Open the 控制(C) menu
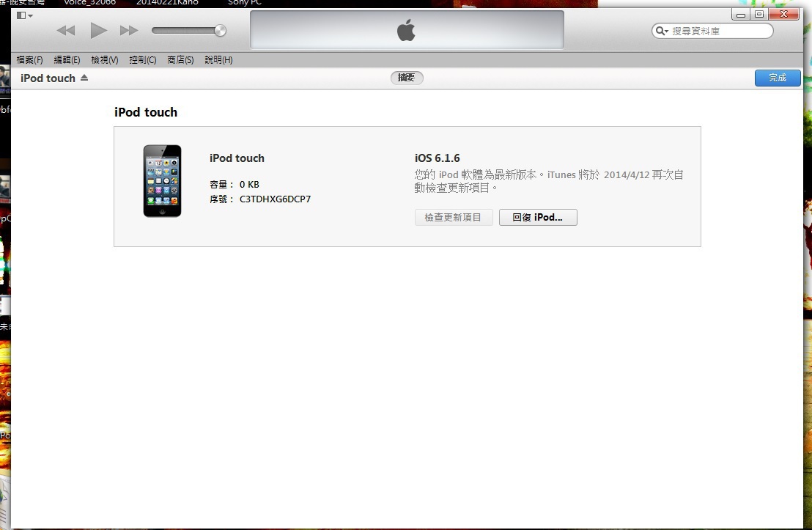812x530 pixels. 143,60
